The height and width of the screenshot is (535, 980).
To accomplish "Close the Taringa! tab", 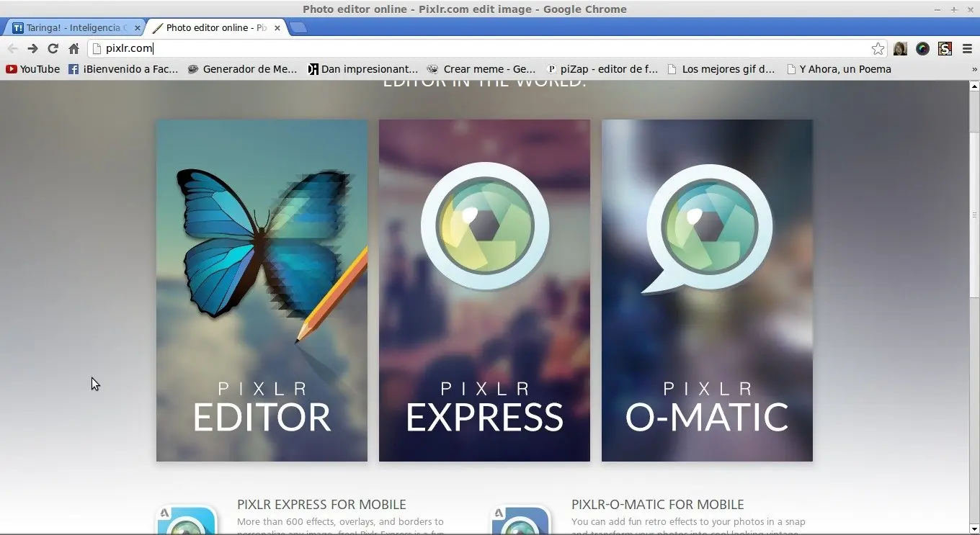I will 138,28.
